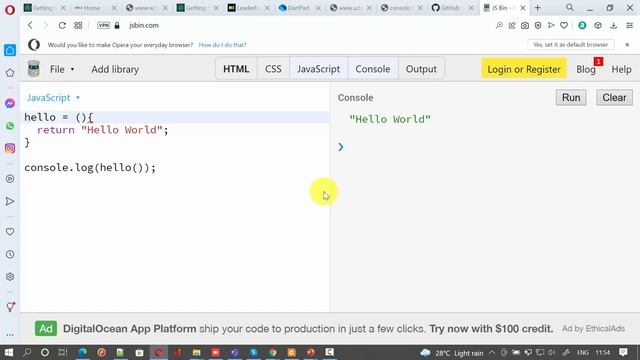Click the padlock site security icon
The image size is (640, 360).
(117, 25)
